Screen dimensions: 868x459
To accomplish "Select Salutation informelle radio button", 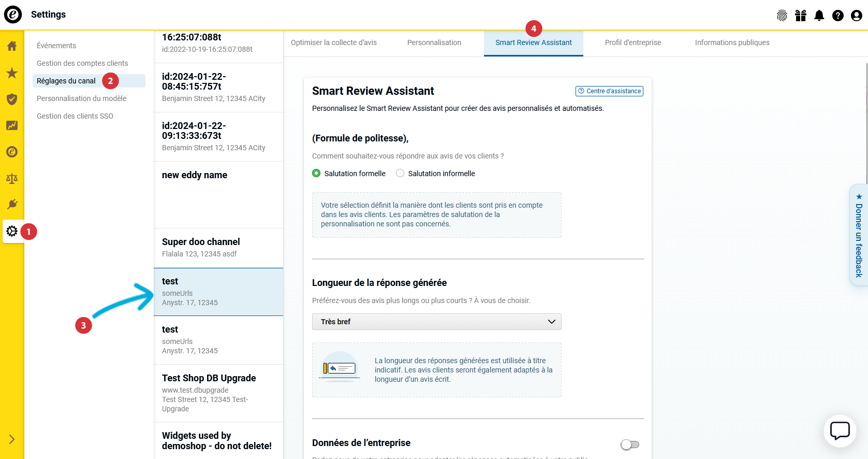I will [400, 174].
